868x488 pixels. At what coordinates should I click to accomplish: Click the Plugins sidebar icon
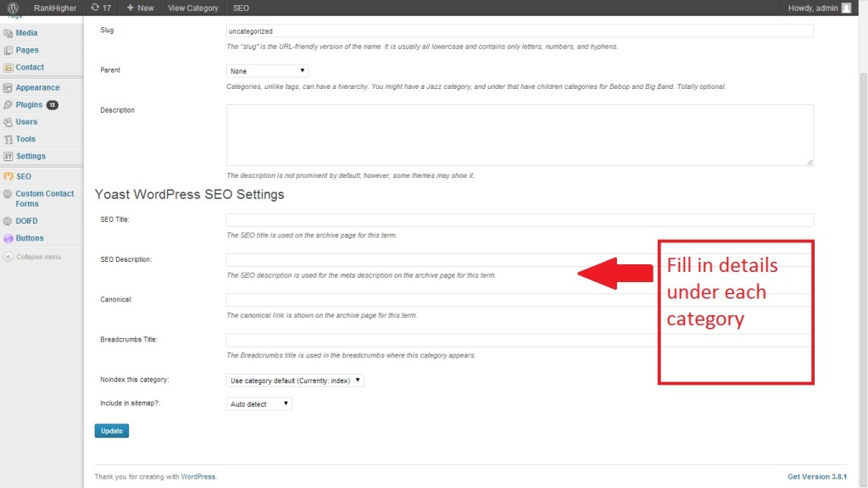(8, 104)
